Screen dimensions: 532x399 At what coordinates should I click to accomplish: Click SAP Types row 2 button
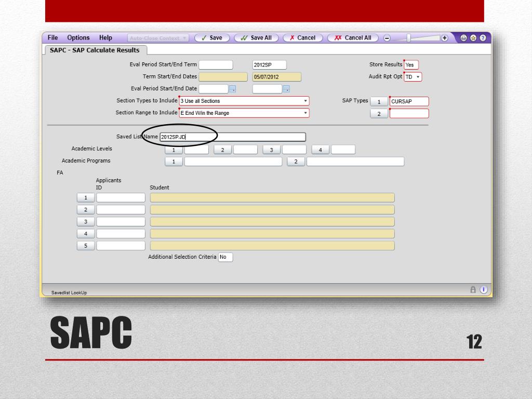[x=379, y=114]
